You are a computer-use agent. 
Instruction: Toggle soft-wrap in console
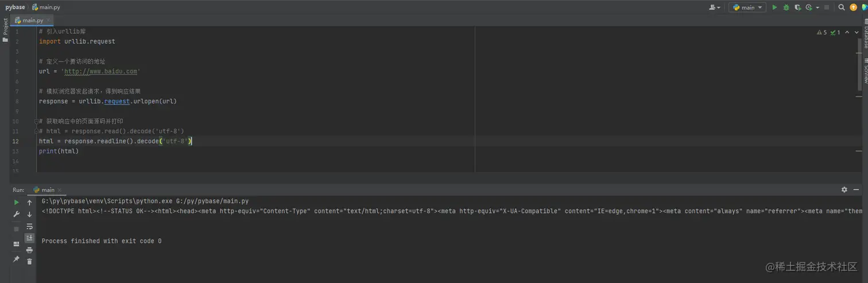(30, 226)
